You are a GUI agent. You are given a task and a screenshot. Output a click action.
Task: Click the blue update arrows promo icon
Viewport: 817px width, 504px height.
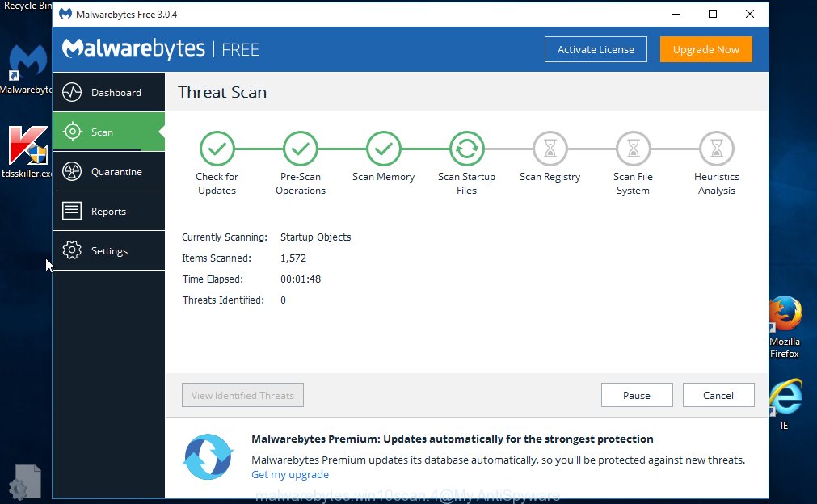[x=208, y=456]
